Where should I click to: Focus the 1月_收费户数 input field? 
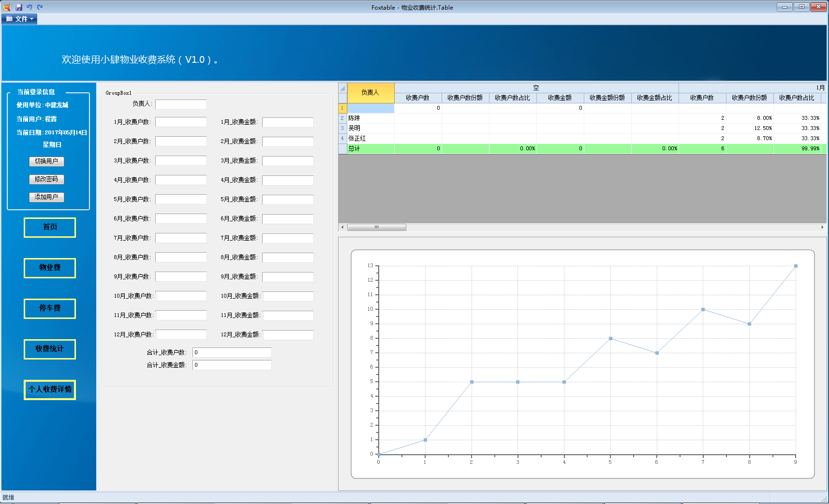pos(181,122)
